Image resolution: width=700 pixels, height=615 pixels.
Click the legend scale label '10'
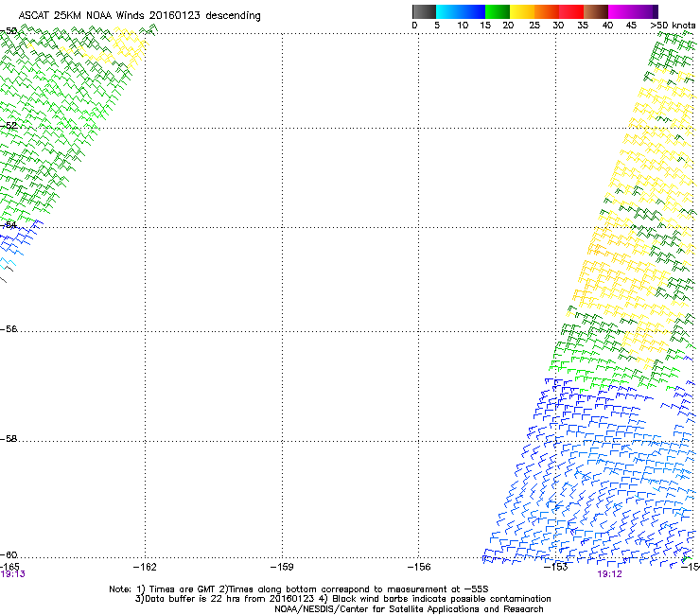click(x=463, y=26)
